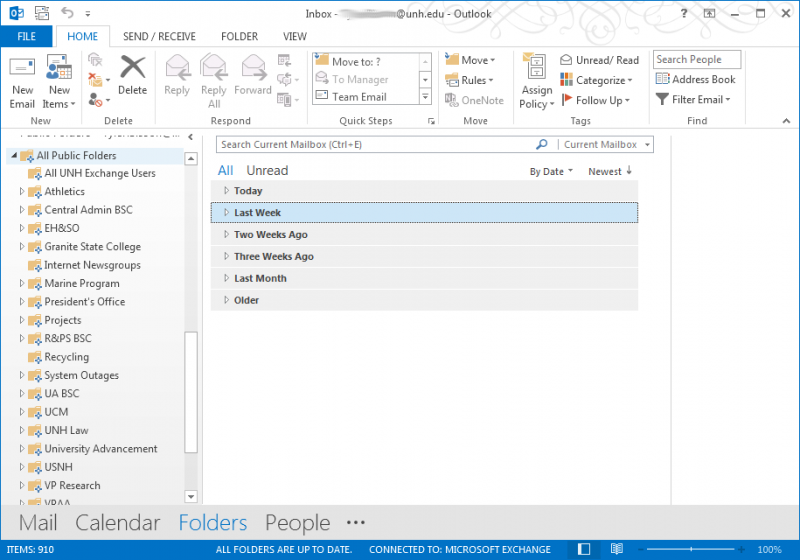Open the More respond actions icon

(x=287, y=99)
